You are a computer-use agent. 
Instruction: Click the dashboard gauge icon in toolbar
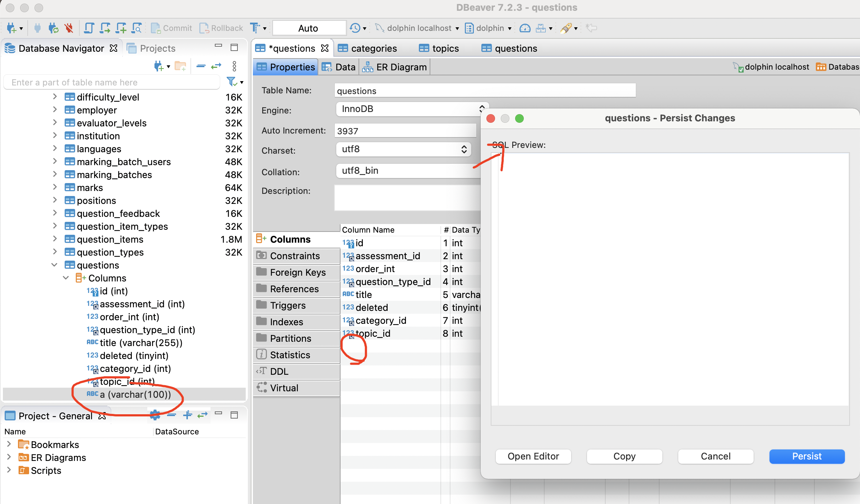point(525,28)
